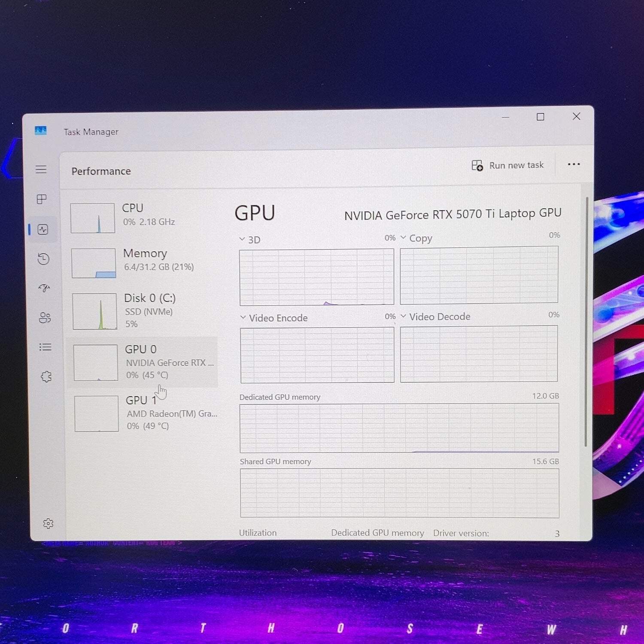
Task: Click the Utilization label
Action: pos(258,533)
